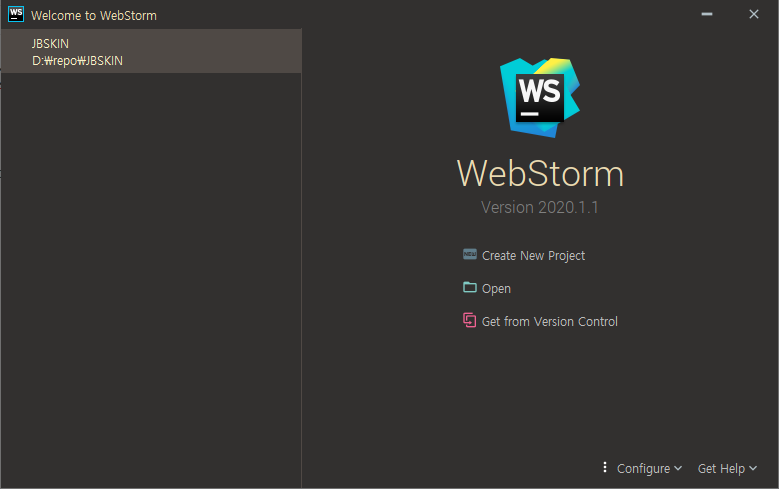This screenshot has width=779, height=489.
Task: Close the Welcome to WebStorm window
Action: [x=754, y=14]
